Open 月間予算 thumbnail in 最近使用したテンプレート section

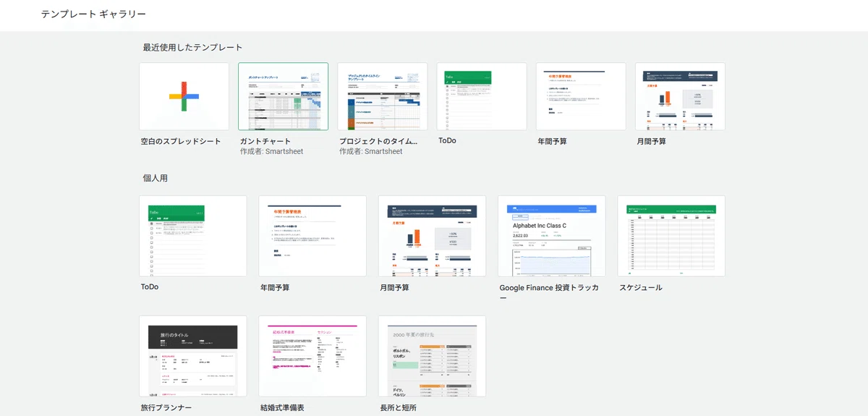pos(680,96)
